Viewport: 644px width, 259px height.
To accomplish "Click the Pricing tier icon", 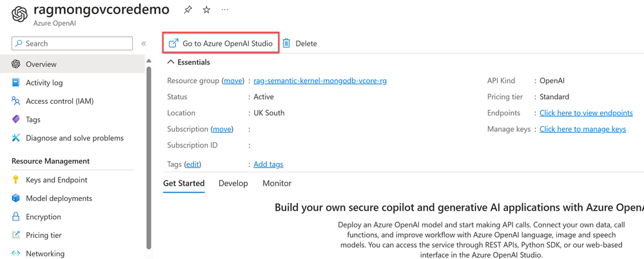I will coord(16,235).
